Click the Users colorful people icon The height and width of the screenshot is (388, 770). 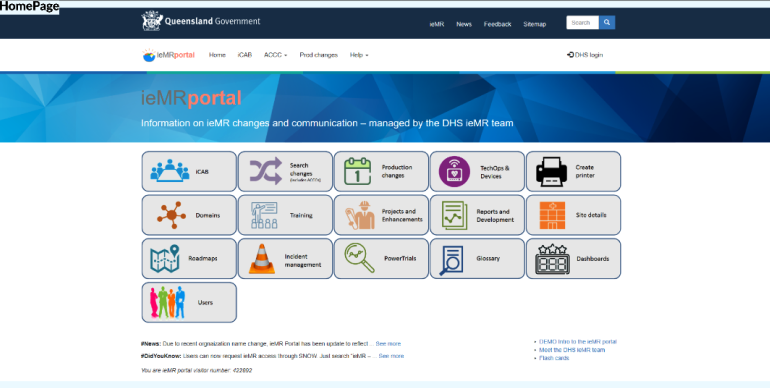[167, 303]
